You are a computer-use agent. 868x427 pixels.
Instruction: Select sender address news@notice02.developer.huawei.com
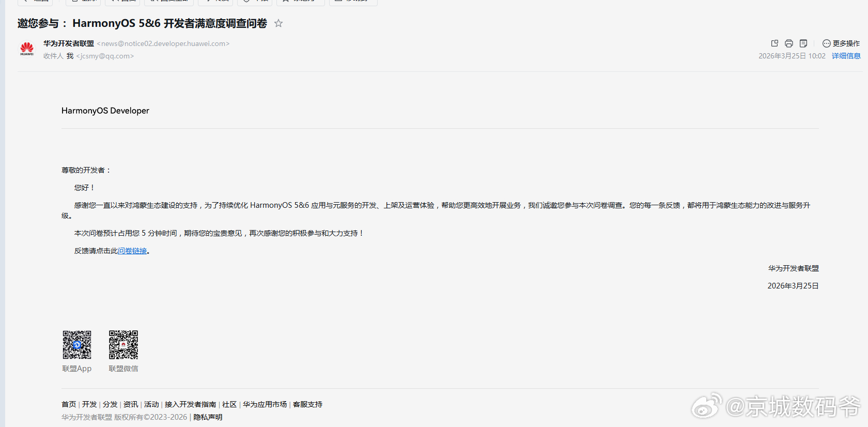(x=163, y=43)
